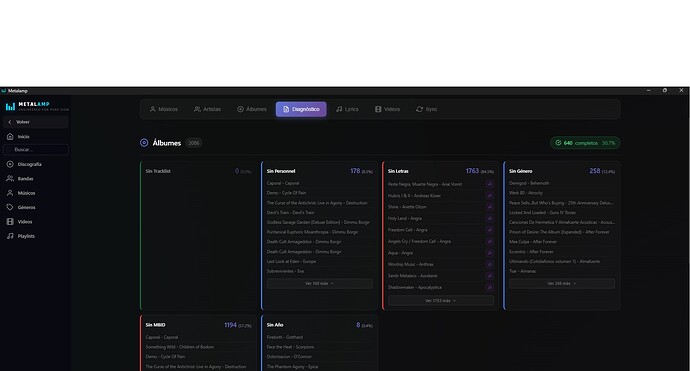
Task: Click the Volver back button
Action: pos(36,122)
